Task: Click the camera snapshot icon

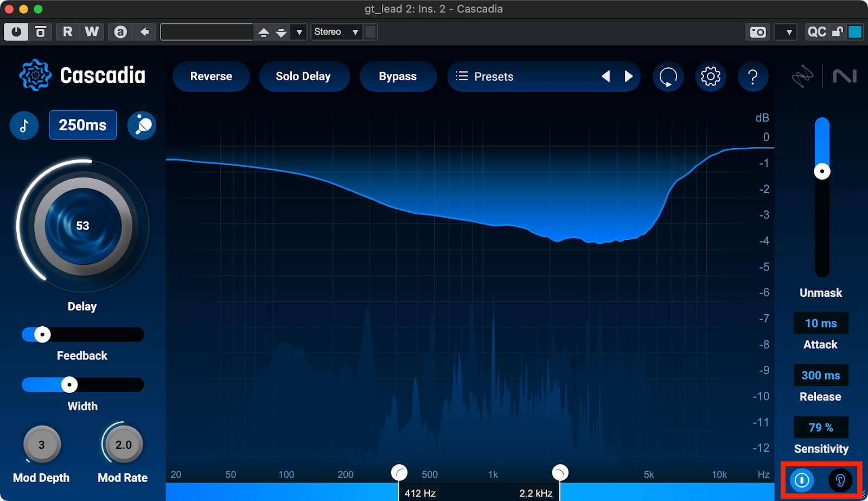Action: click(757, 32)
